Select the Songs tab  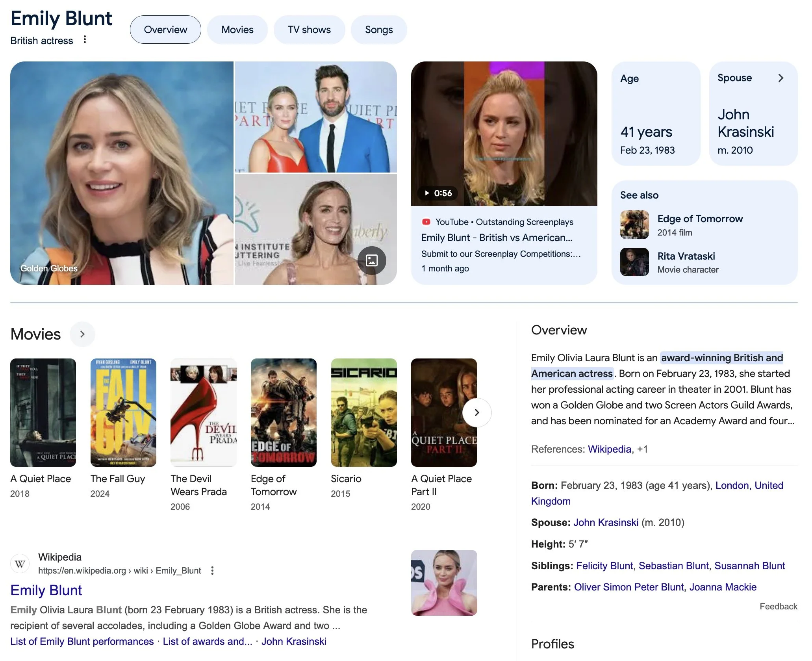[x=378, y=30]
